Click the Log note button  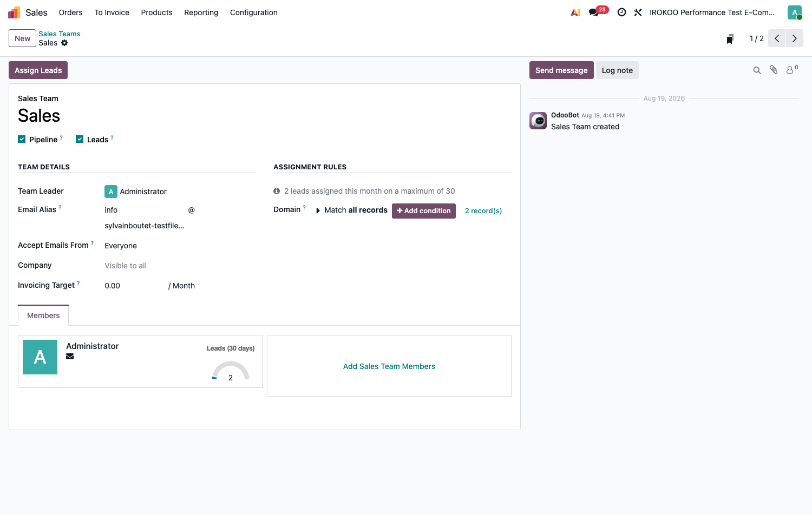[617, 70]
